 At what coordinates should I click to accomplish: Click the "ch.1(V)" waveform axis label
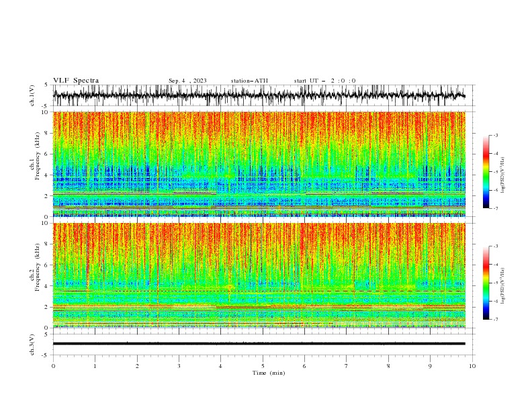(32, 95)
